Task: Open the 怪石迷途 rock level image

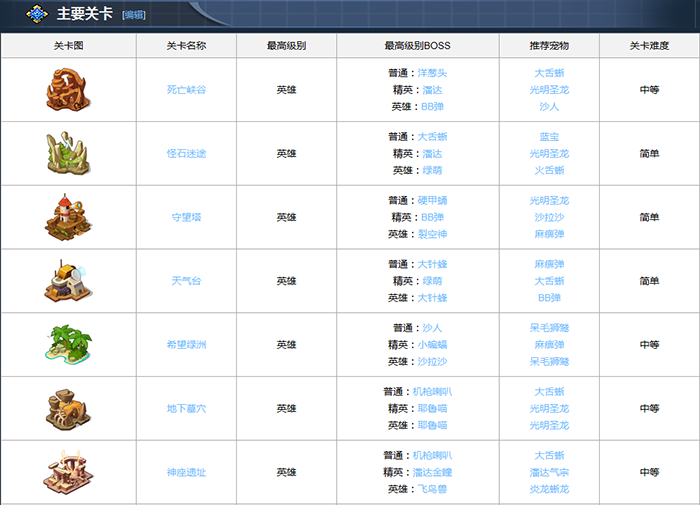Action: tap(68, 153)
